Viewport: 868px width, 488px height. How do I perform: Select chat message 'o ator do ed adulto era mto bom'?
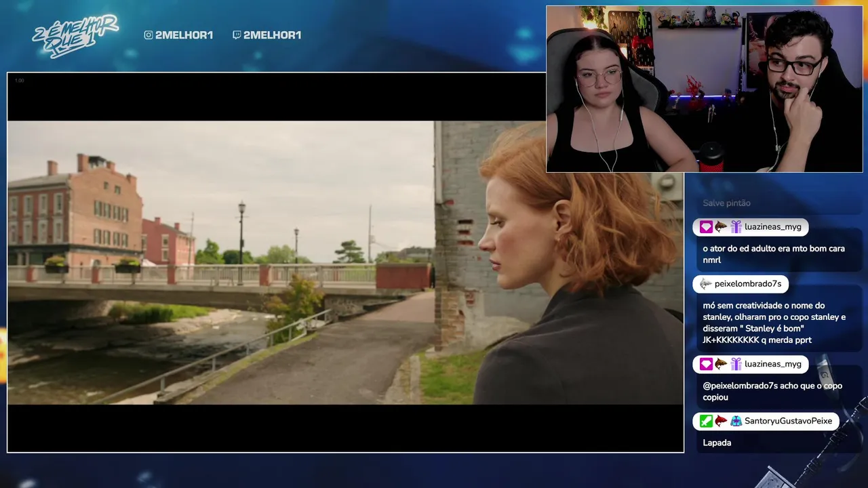774,254
